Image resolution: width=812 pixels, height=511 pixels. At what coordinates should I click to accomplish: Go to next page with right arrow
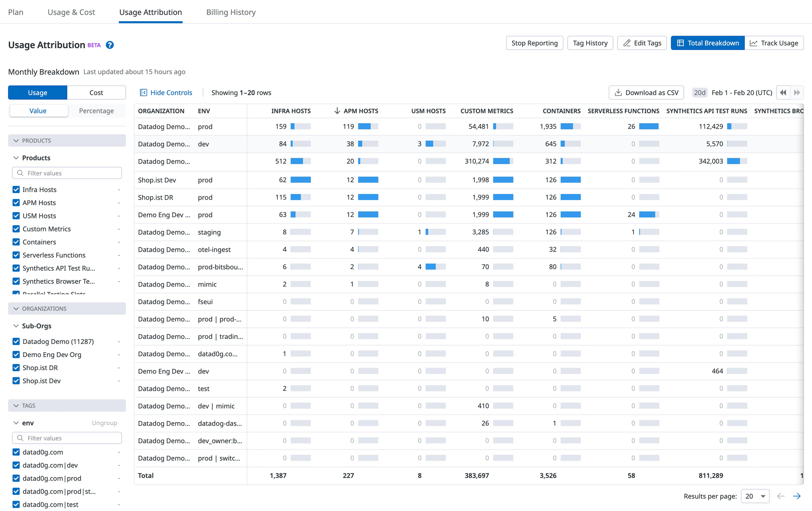click(x=797, y=496)
